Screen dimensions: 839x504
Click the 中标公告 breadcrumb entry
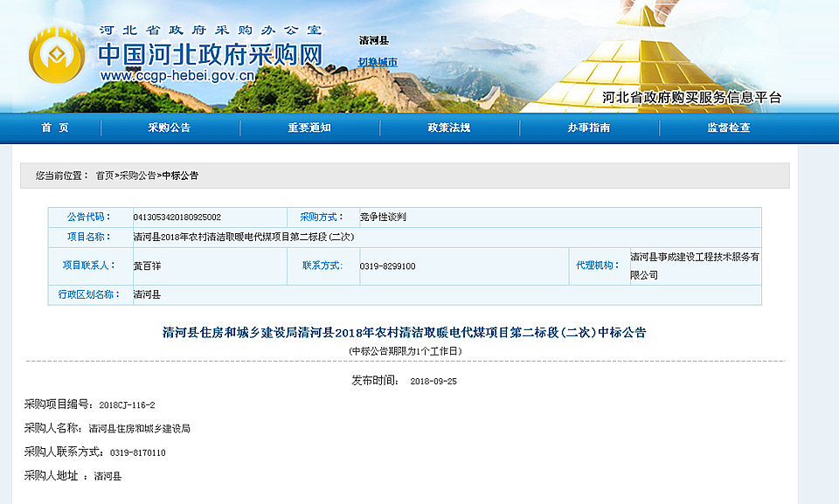click(177, 177)
